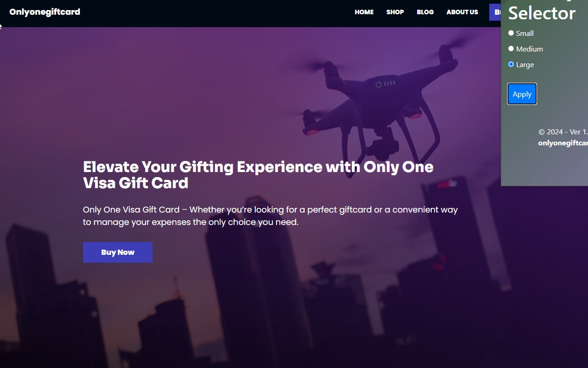Click the © 2024 version text
This screenshot has width=588, height=368.
coord(563,132)
